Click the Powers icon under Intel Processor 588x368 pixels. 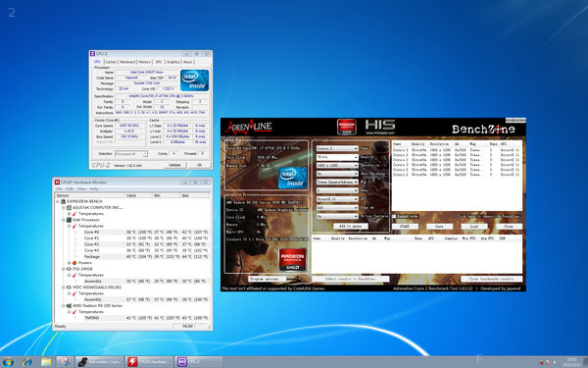pyautogui.click(x=74, y=263)
